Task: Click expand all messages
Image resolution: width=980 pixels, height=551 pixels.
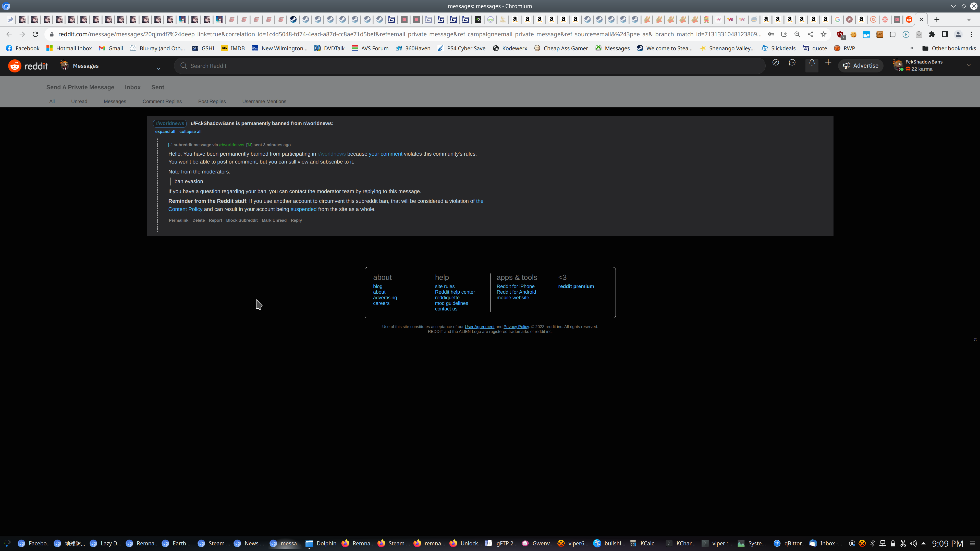Action: pos(165,132)
